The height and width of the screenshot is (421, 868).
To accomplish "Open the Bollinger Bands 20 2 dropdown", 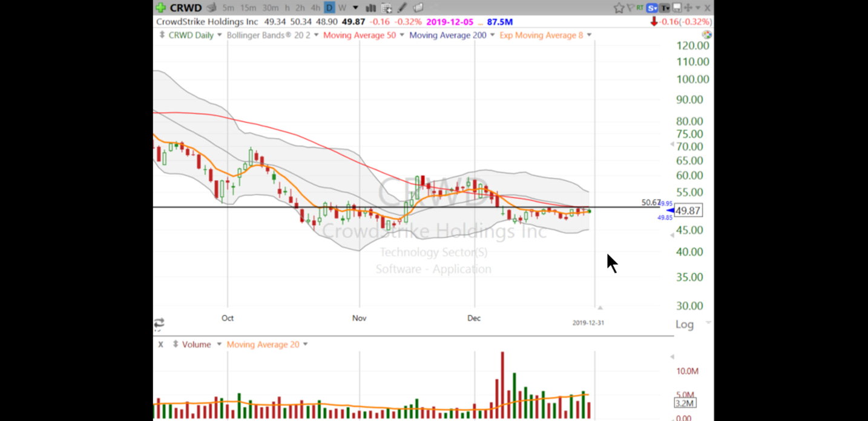I will (x=315, y=35).
